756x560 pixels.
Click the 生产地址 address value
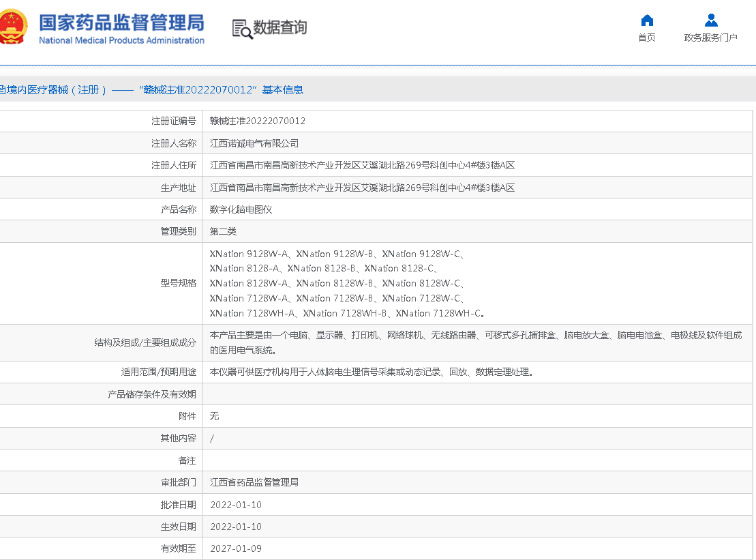(362, 188)
